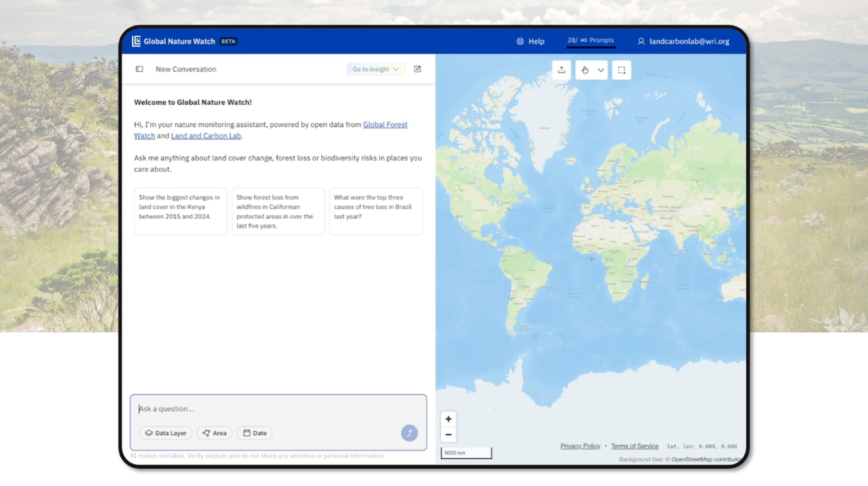Open the landcarbonlab@wri.org account menu

[x=684, y=41]
